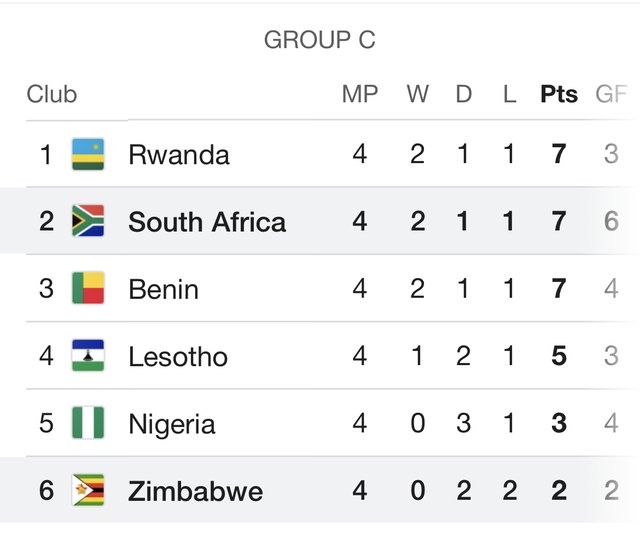640x537 pixels.
Task: Click the South Africa flag icon
Action: 88,221
